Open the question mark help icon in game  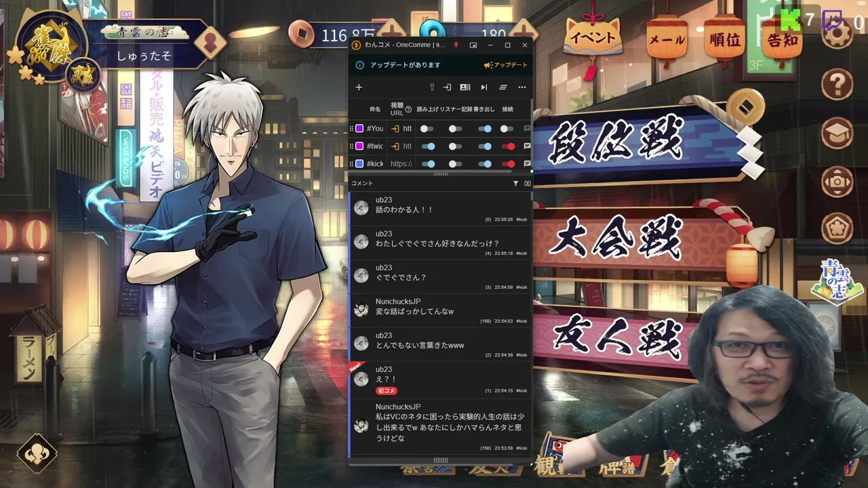837,85
